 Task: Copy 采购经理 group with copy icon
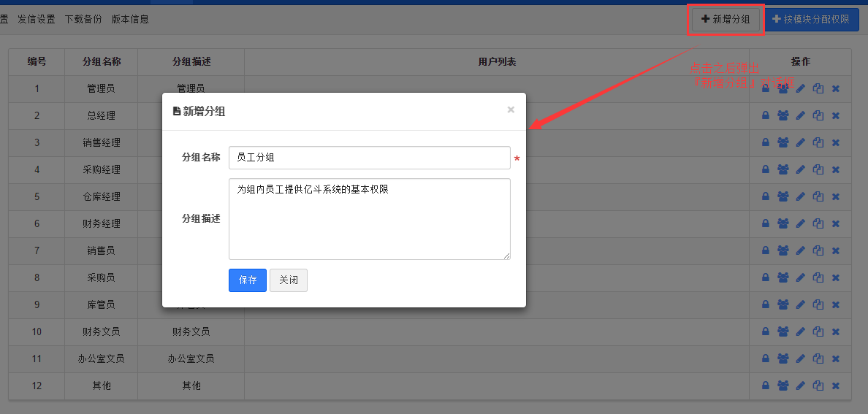click(818, 169)
